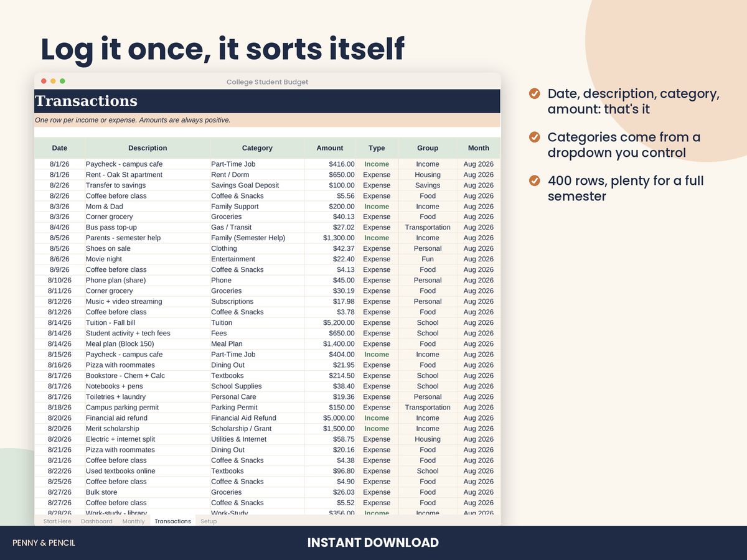Click the Date column header
The width and height of the screenshot is (747, 560).
(x=60, y=148)
